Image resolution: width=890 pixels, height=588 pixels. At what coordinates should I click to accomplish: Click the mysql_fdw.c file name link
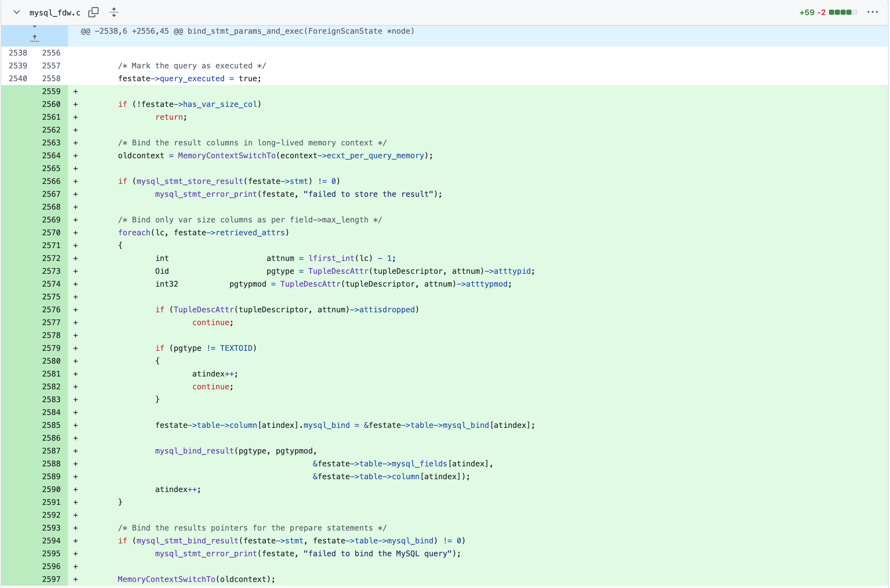[55, 13]
